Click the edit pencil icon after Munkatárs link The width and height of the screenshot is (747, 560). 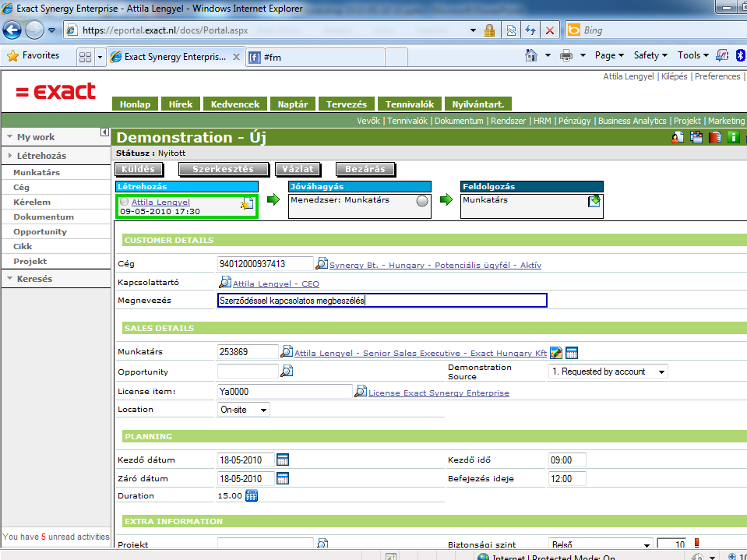pos(556,352)
